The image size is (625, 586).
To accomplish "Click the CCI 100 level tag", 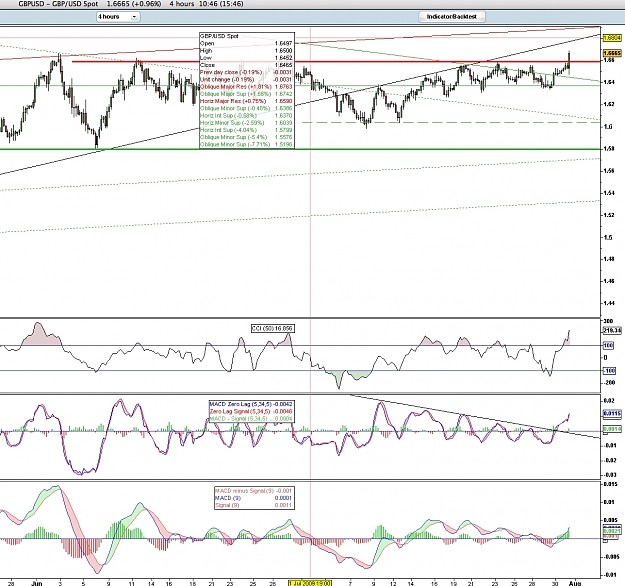I will tap(608, 345).
